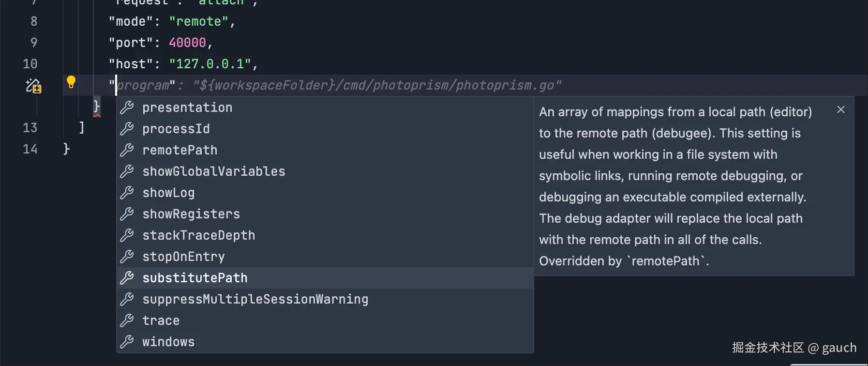Image resolution: width=868 pixels, height=366 pixels.
Task: Pick showGlobalVariables from suggestions
Action: 213,171
